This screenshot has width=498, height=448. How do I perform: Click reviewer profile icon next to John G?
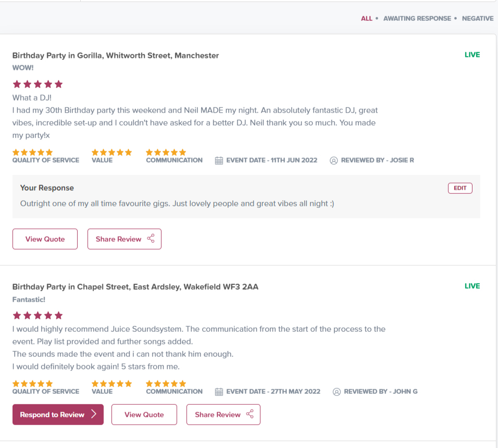pyautogui.click(x=337, y=392)
